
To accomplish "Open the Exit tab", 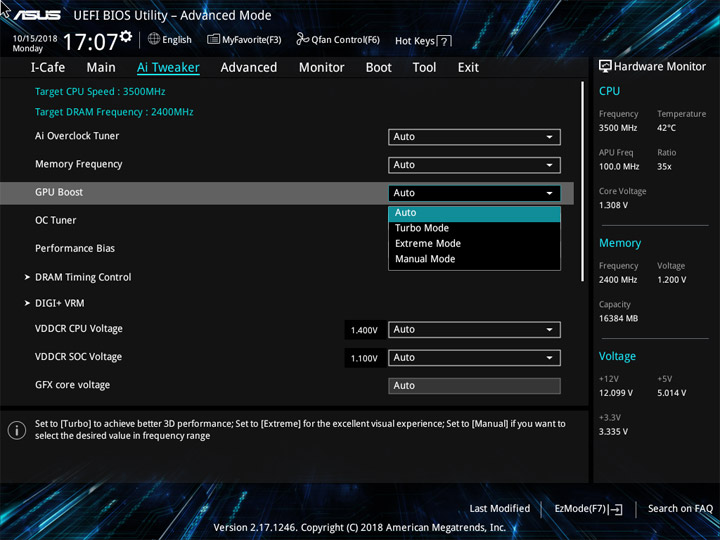I will coord(468,68).
